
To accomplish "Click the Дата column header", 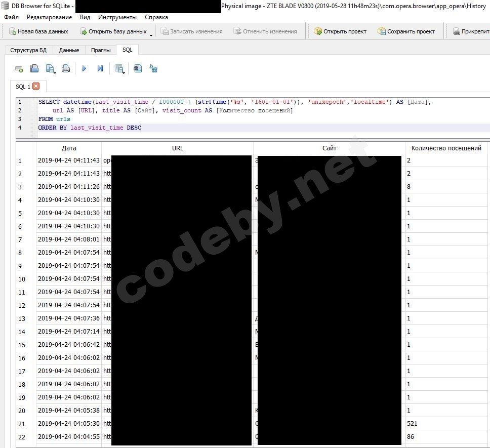I will click(x=69, y=148).
